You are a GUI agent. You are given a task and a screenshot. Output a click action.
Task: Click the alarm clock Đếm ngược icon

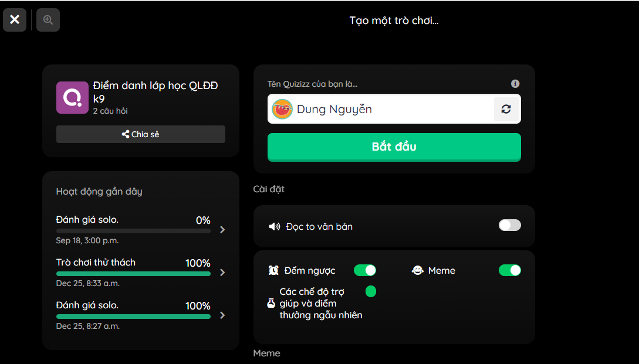coord(273,270)
